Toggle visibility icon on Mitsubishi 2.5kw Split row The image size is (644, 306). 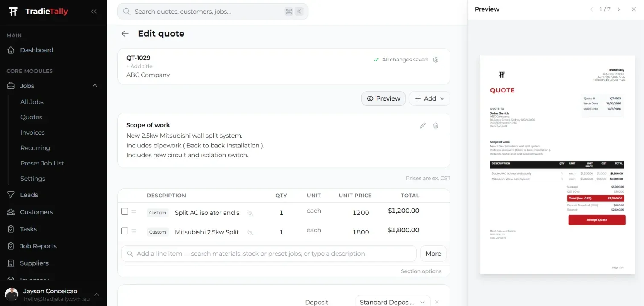(x=250, y=232)
